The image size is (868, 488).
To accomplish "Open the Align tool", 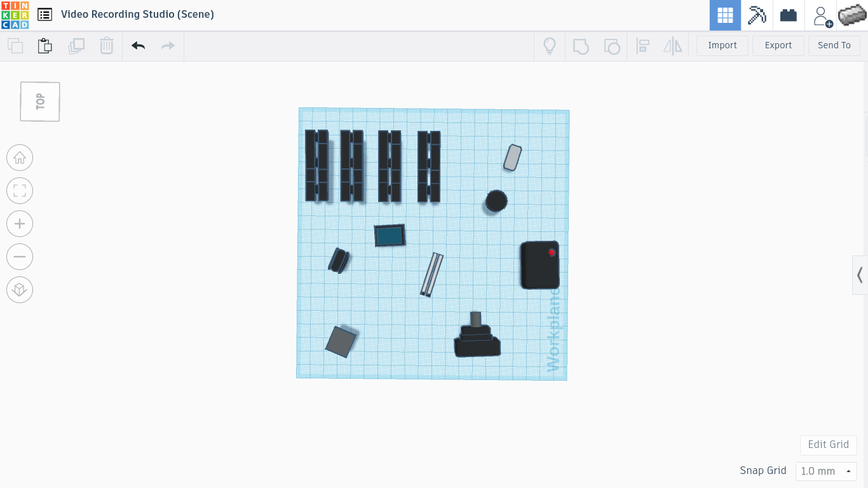I will click(642, 45).
